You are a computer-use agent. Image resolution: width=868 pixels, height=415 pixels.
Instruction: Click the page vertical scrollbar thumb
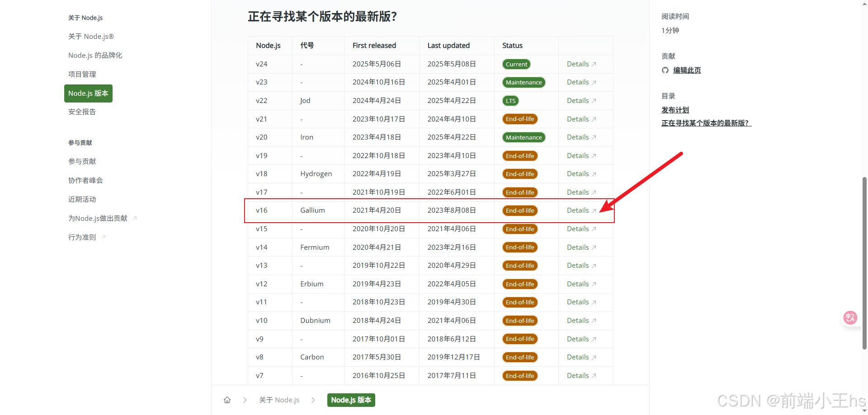864,263
